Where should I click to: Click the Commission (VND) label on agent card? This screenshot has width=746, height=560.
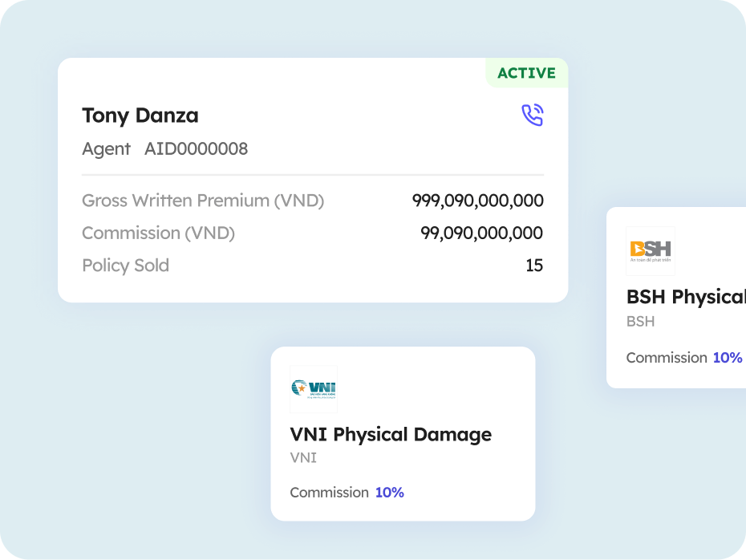pyautogui.click(x=158, y=233)
